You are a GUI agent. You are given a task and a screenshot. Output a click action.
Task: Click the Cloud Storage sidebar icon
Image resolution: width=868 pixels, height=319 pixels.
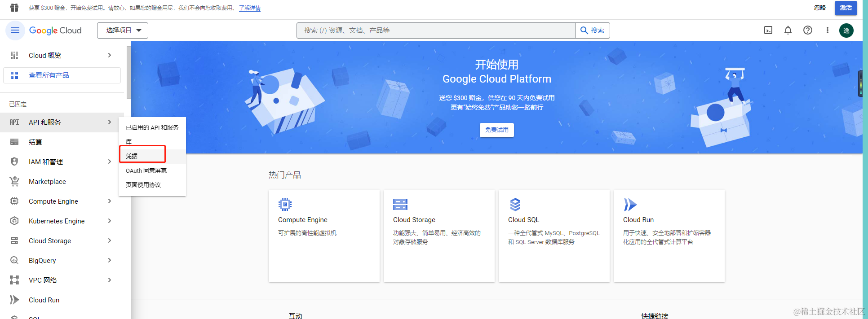pyautogui.click(x=14, y=240)
